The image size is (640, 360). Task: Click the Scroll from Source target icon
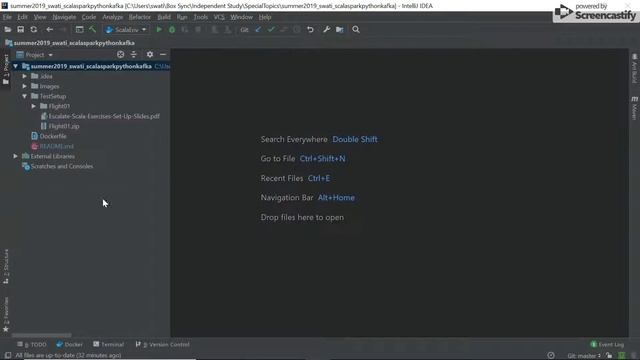[120, 54]
